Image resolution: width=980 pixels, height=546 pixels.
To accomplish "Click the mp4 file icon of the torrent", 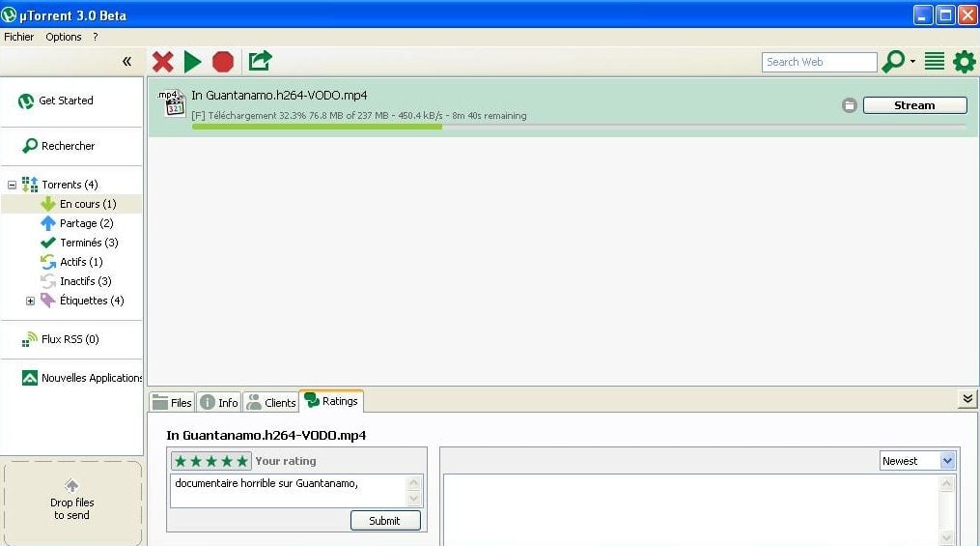I will click(172, 103).
